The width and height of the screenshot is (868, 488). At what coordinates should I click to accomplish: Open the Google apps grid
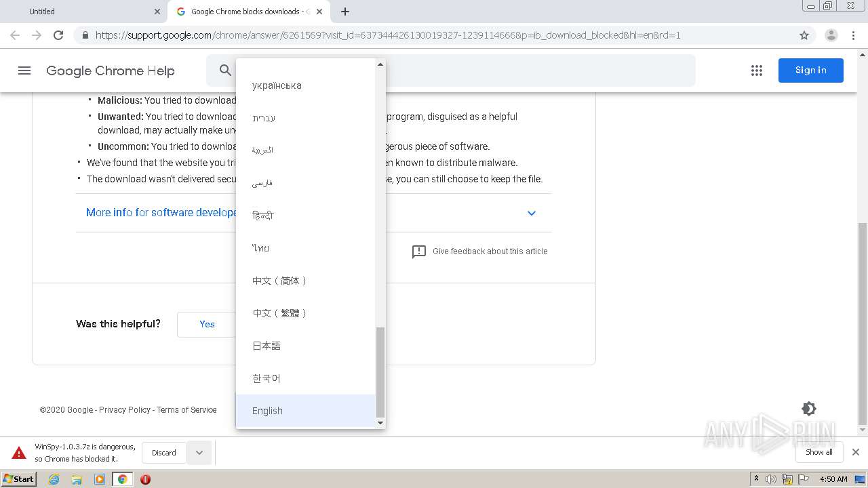757,70
